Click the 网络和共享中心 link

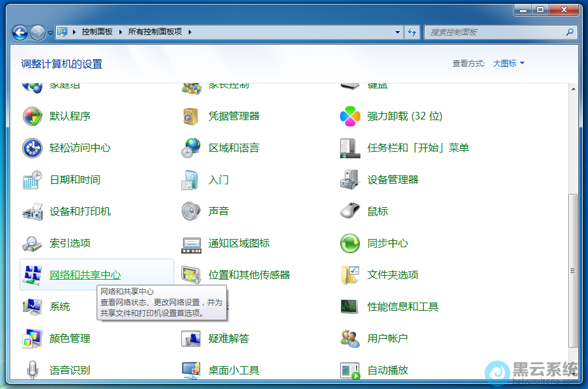[85, 275]
